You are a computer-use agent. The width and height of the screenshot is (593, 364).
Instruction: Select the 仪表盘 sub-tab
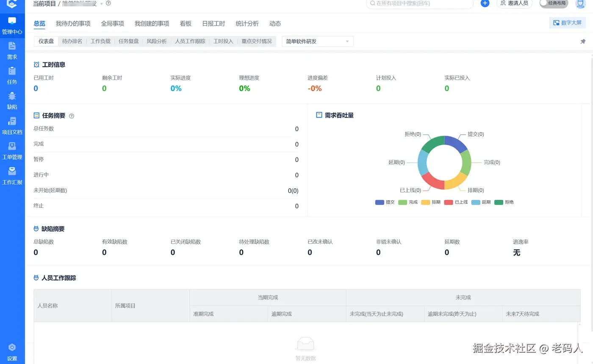pyautogui.click(x=46, y=41)
